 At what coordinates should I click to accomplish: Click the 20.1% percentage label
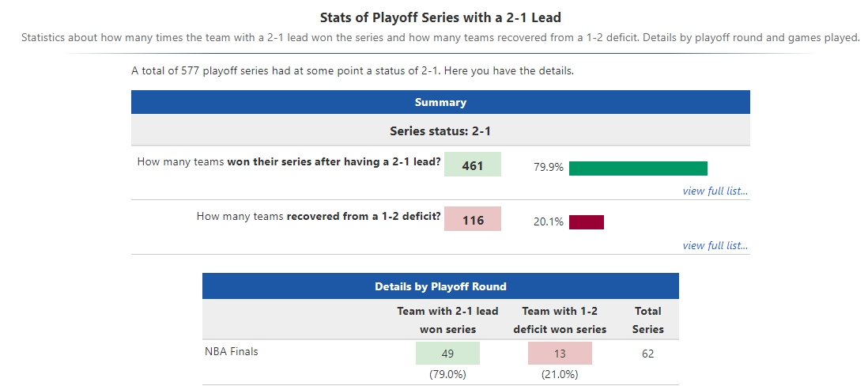click(x=549, y=222)
